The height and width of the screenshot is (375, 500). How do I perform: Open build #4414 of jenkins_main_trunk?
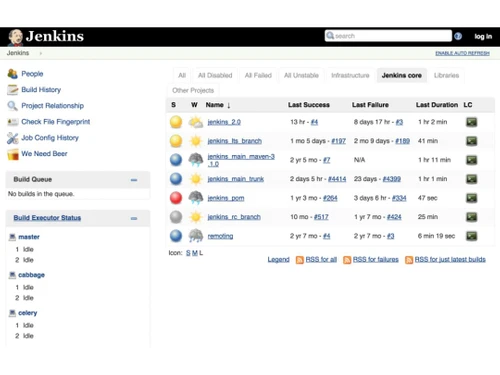pos(337,179)
